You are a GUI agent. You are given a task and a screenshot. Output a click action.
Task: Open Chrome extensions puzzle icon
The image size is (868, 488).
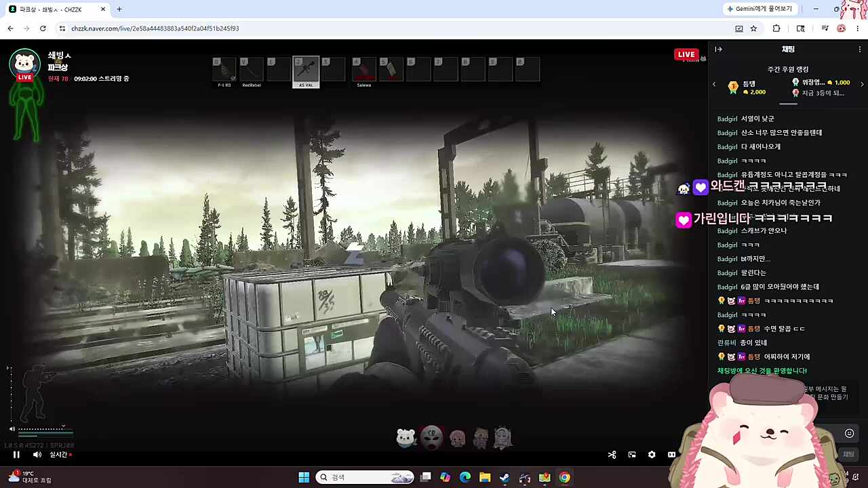tap(776, 28)
